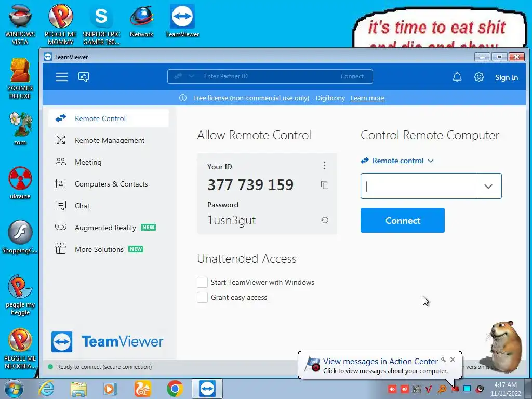Image resolution: width=532 pixels, height=399 pixels.
Task: Open the SNIPED!! EPIC GAMER 360 Skype icon
Action: click(x=101, y=24)
